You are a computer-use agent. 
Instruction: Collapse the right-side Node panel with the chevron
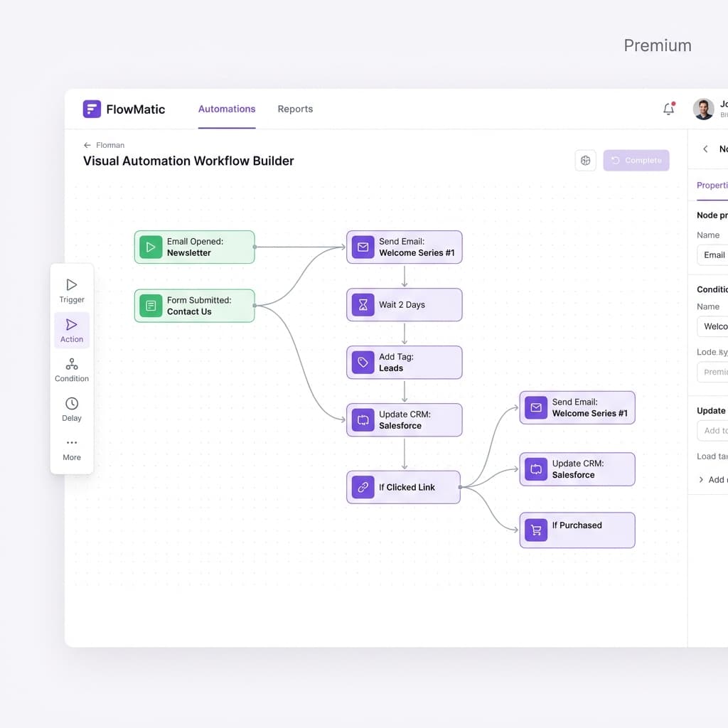[x=705, y=149]
